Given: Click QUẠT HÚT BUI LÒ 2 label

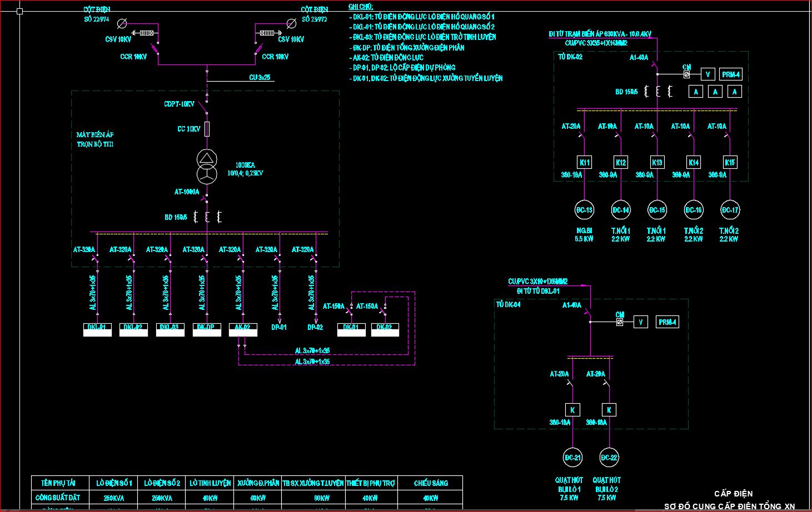Looking at the screenshot, I should [x=606, y=489].
